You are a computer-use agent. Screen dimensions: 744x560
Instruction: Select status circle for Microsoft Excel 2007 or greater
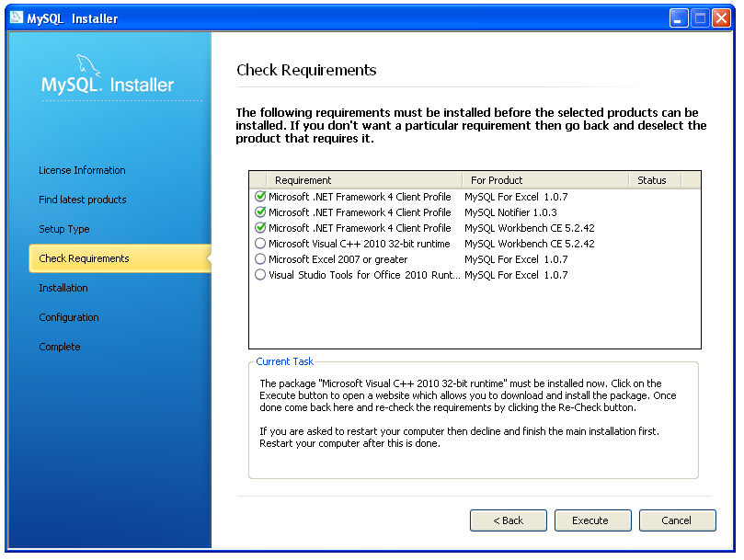260,259
